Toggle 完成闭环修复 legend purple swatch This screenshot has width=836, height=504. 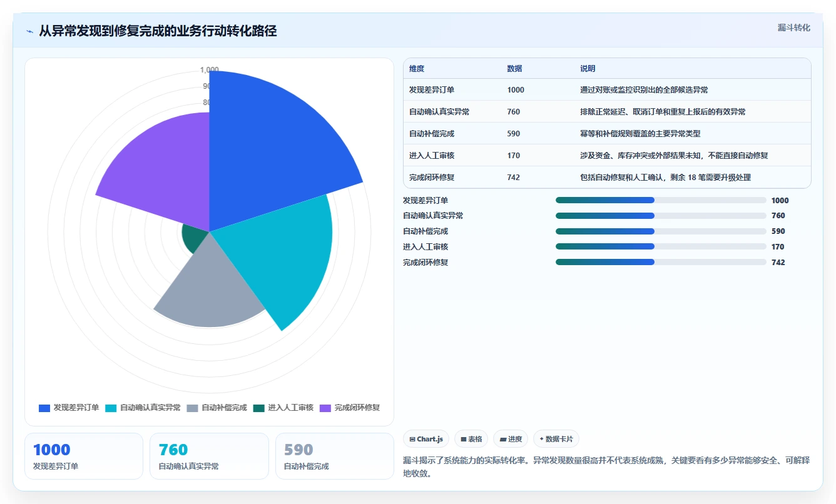pos(325,408)
